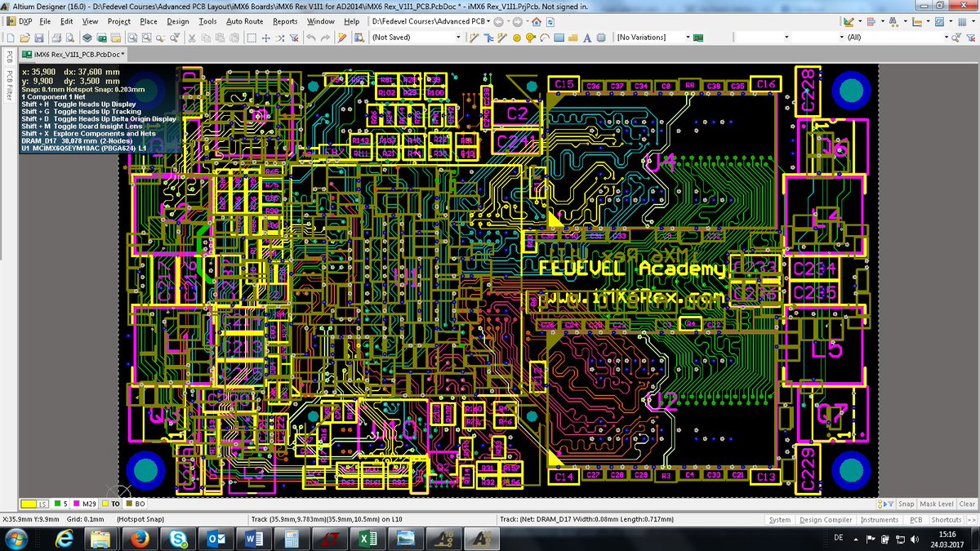The image size is (980, 551).
Task: Place an arc by edge
Action: click(545, 38)
